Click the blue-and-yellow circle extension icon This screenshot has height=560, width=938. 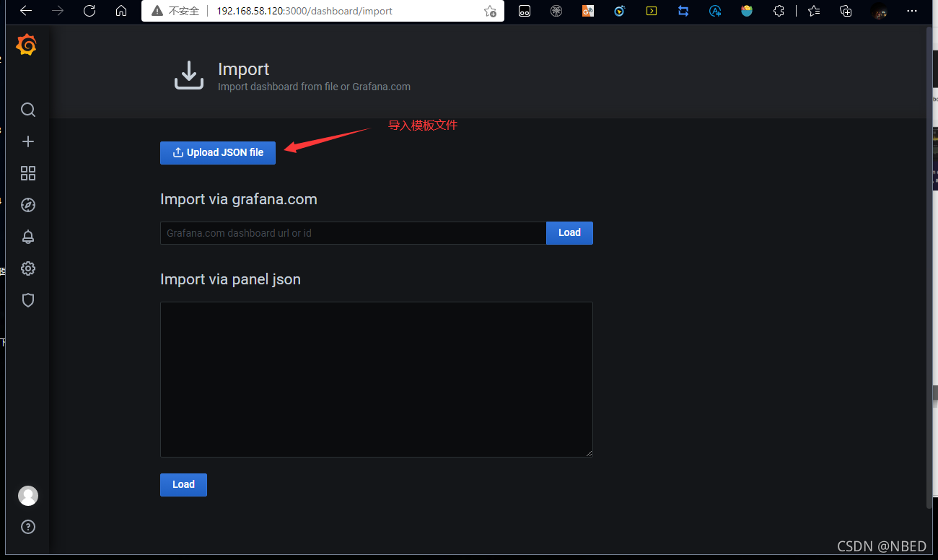click(x=620, y=11)
